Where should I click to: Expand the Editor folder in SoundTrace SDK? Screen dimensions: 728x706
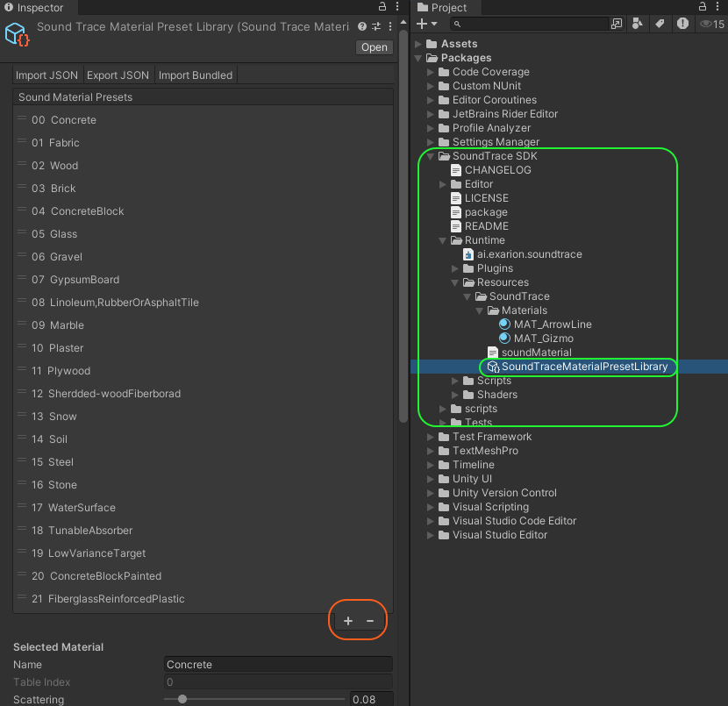[442, 184]
